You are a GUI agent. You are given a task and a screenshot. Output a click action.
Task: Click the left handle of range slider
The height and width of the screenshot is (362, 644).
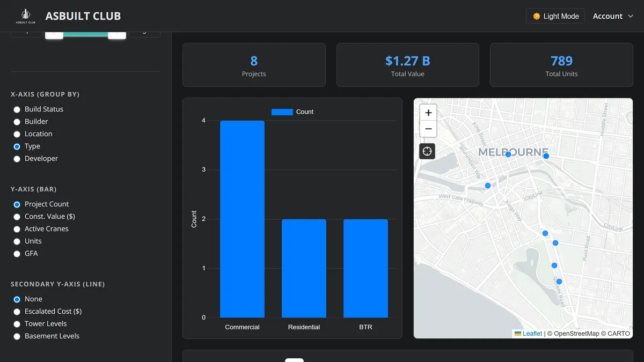54,34
